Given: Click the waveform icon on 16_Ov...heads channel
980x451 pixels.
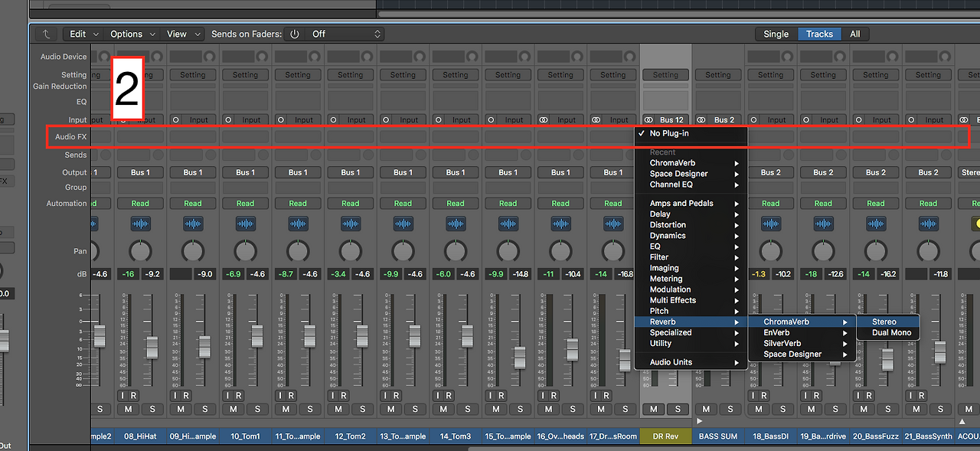Looking at the screenshot, I should click(560, 223).
